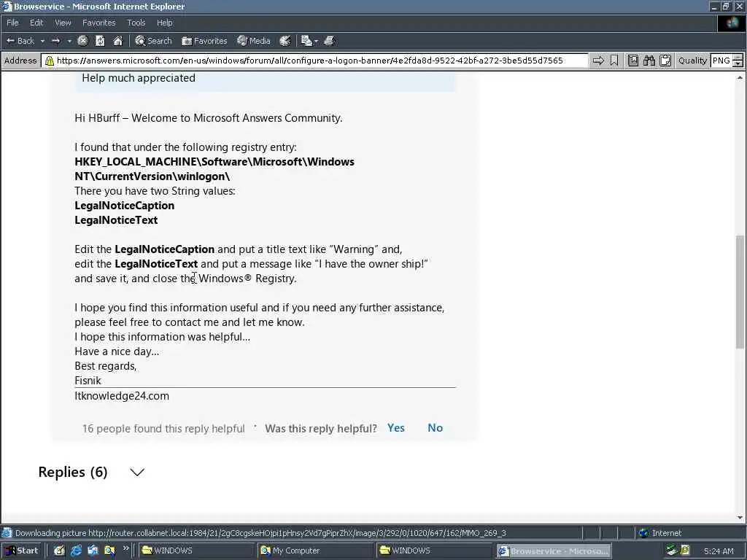Open the Favorites pane from the toolbar
Screen dimensions: 747x560
(204, 41)
